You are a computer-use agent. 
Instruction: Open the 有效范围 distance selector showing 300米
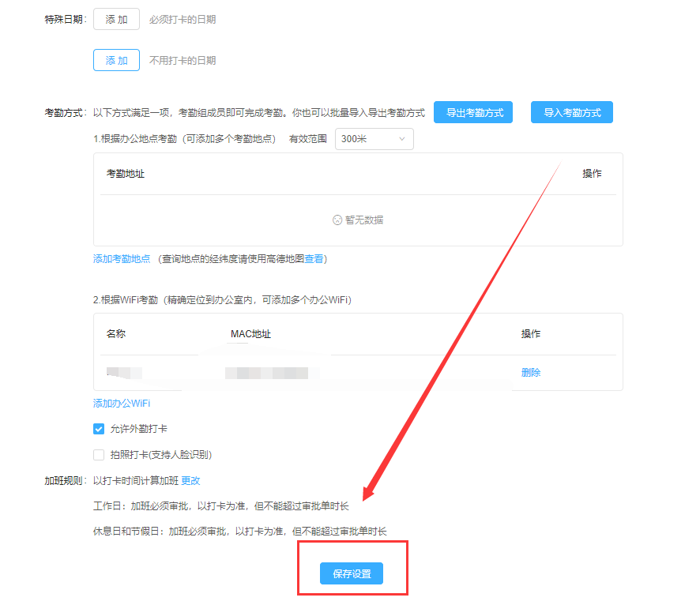pyautogui.click(x=374, y=138)
